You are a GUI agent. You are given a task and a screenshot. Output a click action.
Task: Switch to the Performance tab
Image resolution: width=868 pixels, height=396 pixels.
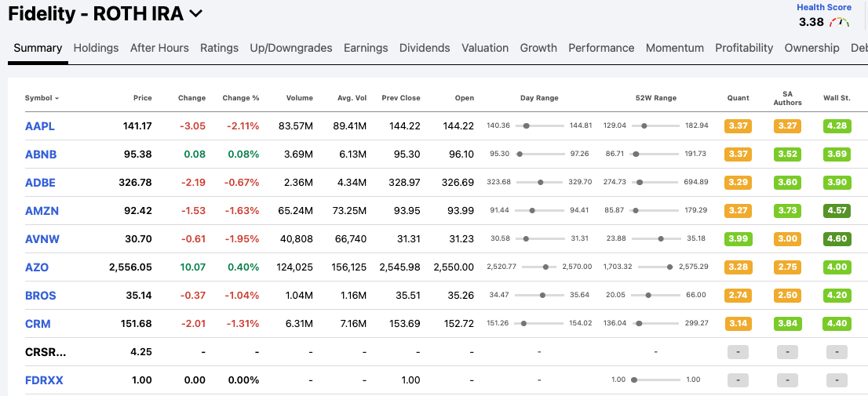(601, 48)
